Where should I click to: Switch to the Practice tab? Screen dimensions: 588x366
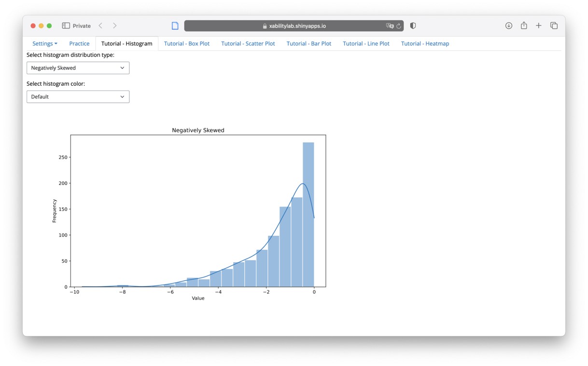click(x=79, y=43)
